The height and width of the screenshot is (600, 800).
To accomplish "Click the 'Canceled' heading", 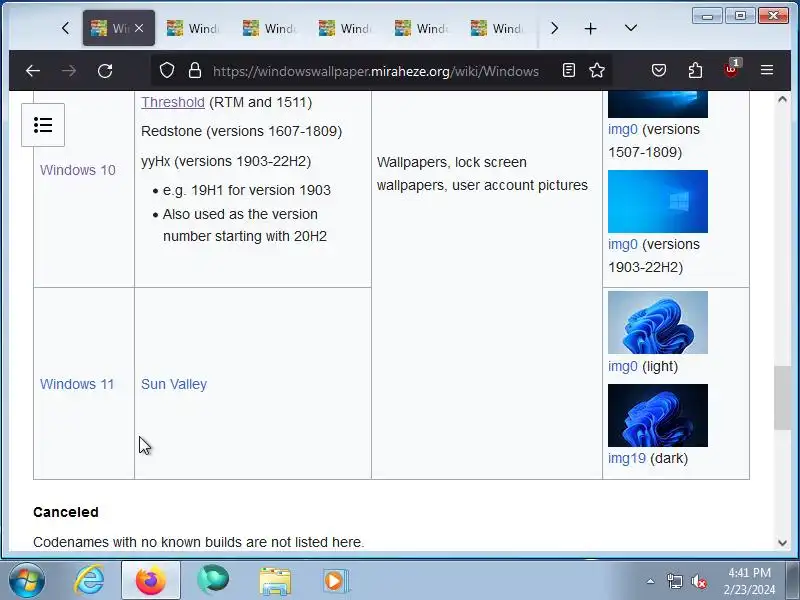I will [66, 512].
